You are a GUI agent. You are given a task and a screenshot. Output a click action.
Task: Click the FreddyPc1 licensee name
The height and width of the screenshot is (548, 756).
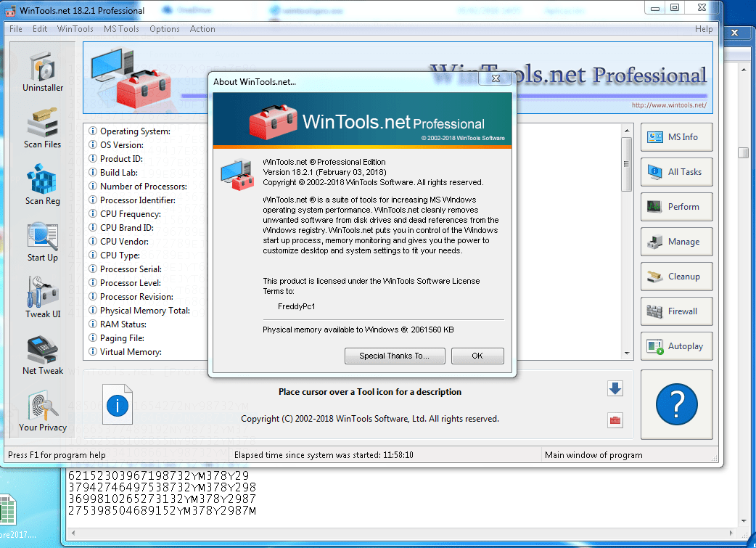pos(297,306)
